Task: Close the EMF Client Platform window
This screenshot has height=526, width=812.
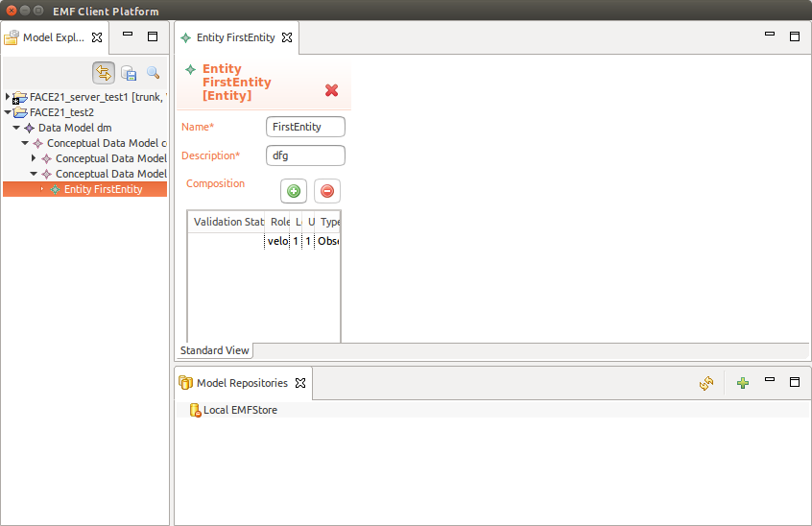Action: pos(12,11)
